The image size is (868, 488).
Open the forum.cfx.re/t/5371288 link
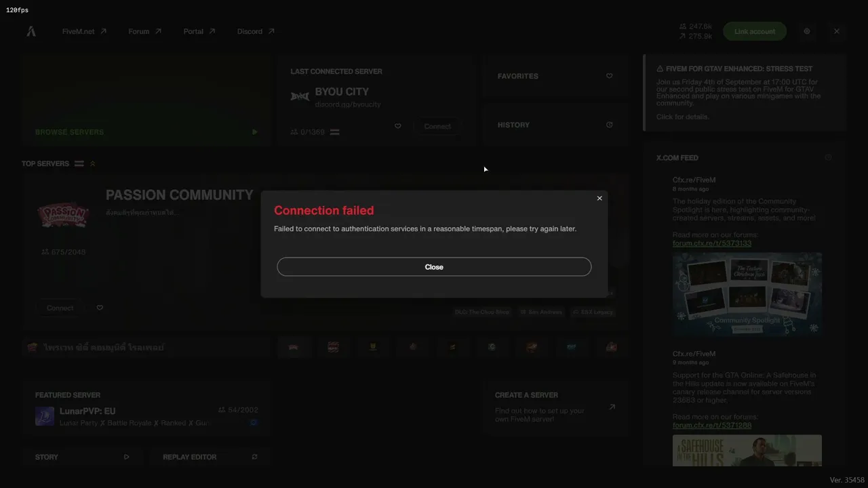point(712,426)
